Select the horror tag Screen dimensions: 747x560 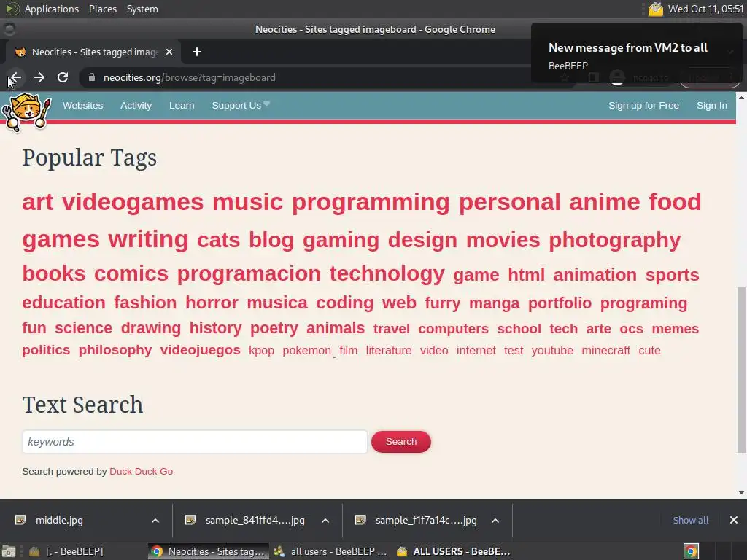[x=212, y=303]
